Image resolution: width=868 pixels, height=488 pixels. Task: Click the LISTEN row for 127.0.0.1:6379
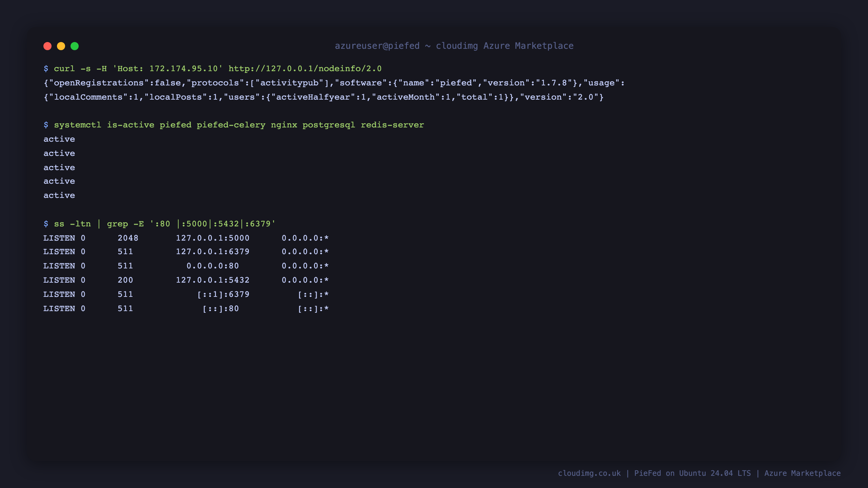click(186, 252)
